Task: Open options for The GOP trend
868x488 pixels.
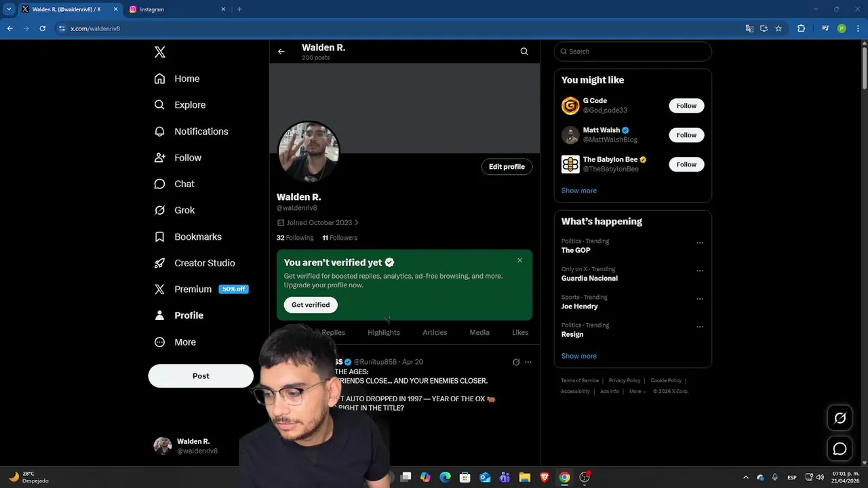Action: pos(700,243)
